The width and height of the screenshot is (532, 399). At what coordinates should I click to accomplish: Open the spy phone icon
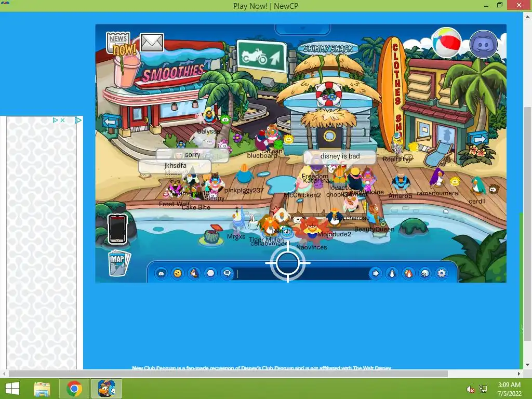[x=118, y=229]
